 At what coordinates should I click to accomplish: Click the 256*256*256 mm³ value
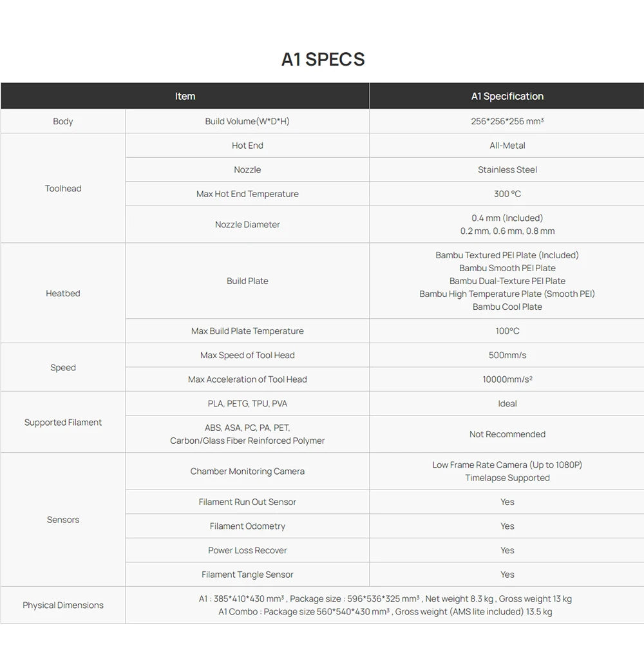tap(507, 121)
